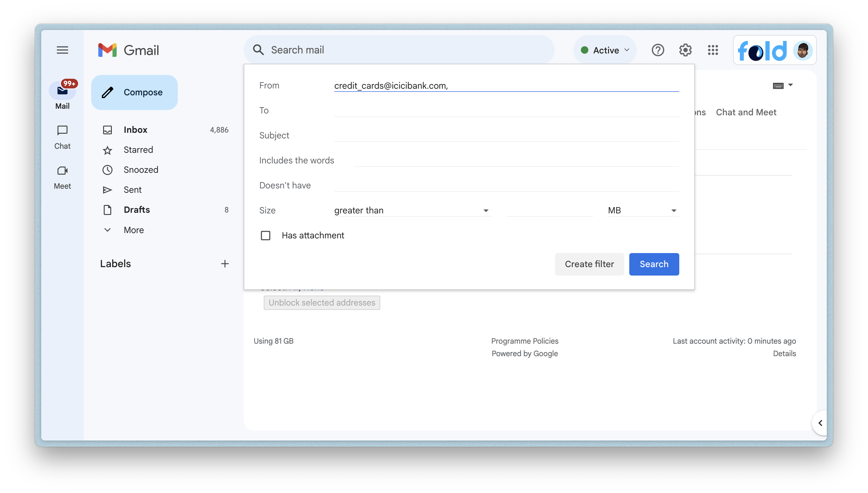Open the main menu hamburger icon
The height and width of the screenshot is (493, 868).
tap(62, 50)
